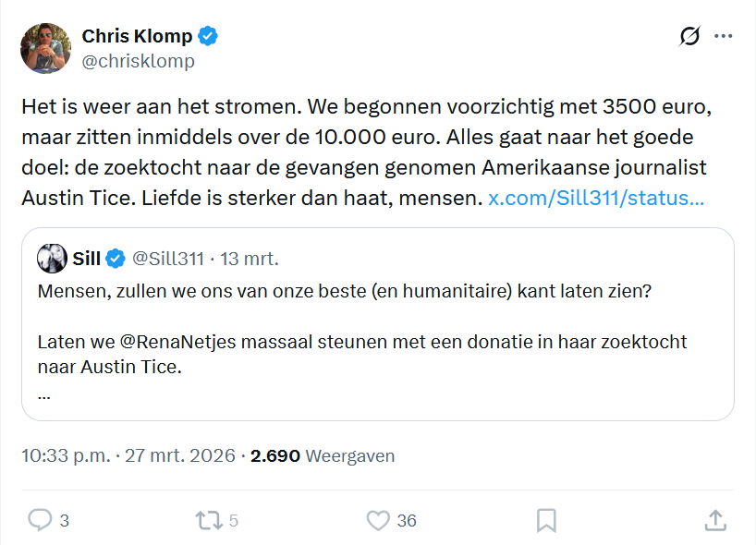Open Sill's small avatar in quoted tweet
The width and height of the screenshot is (756, 545).
[52, 259]
